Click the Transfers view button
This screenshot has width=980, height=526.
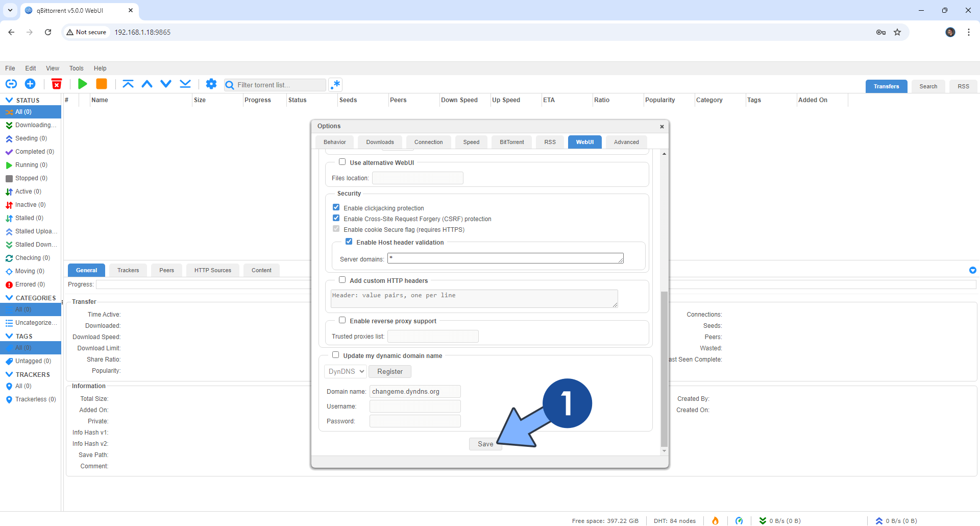(x=886, y=86)
